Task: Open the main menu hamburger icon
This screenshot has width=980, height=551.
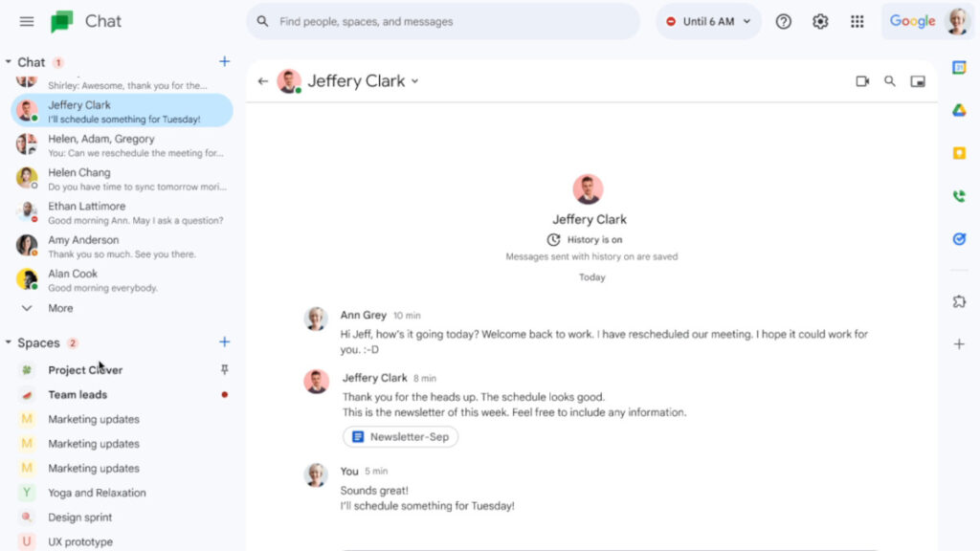Action: point(26,21)
